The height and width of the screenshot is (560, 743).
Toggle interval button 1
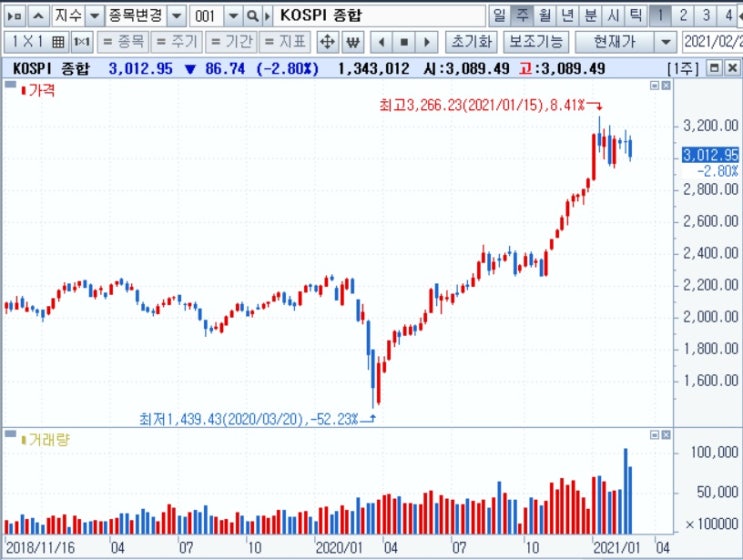tap(660, 16)
